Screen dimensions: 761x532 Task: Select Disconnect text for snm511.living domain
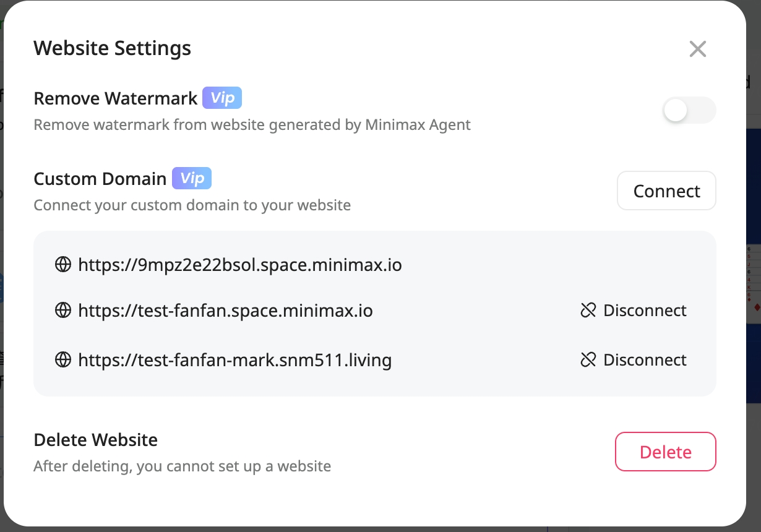click(645, 359)
